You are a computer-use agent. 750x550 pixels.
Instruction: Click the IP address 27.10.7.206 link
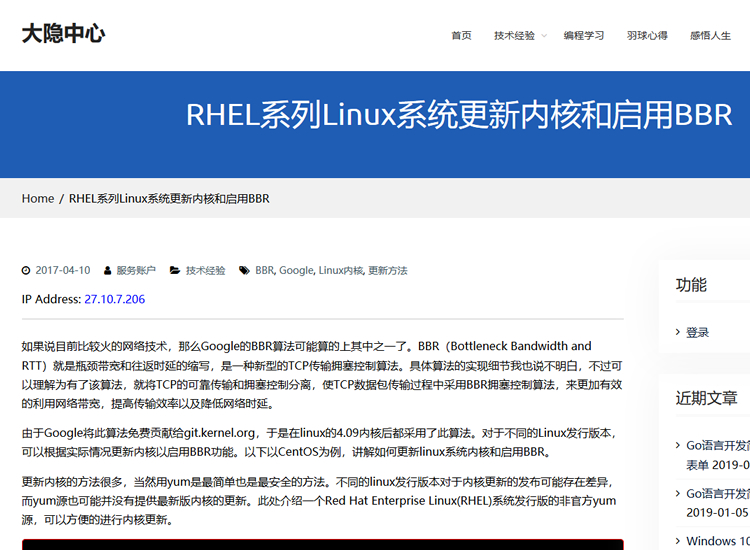pos(115,299)
